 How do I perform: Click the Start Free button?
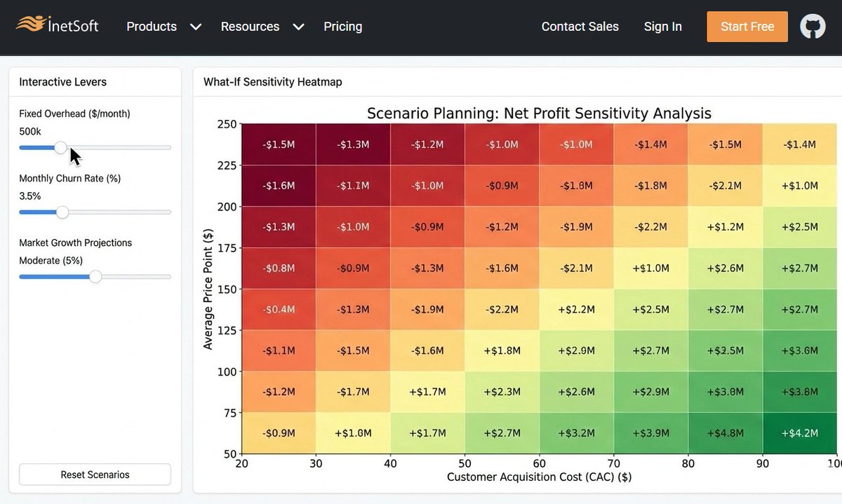pyautogui.click(x=747, y=27)
